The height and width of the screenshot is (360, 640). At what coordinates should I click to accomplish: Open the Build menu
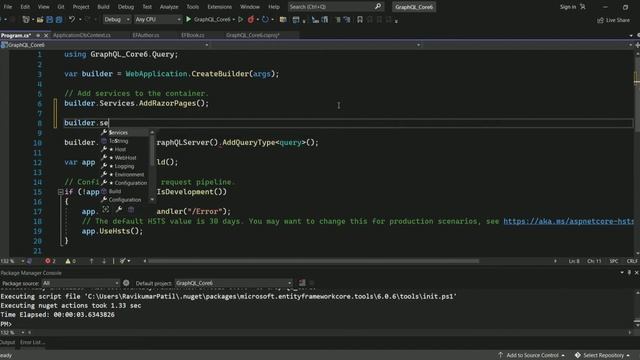[103, 7]
